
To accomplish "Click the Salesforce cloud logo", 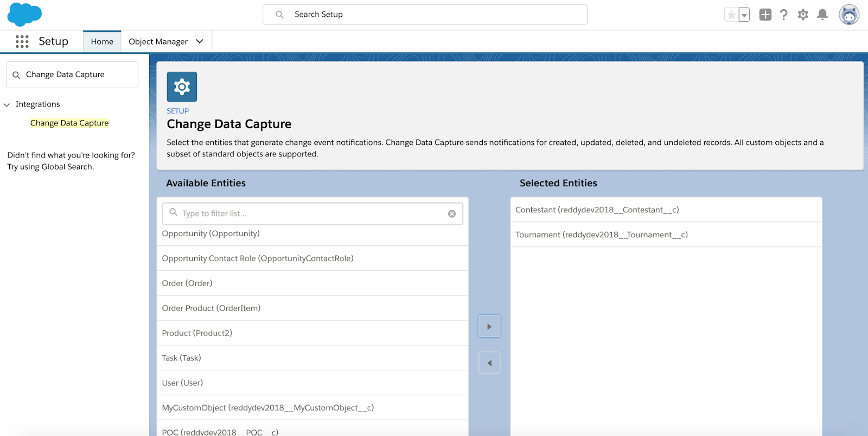I will [x=24, y=14].
